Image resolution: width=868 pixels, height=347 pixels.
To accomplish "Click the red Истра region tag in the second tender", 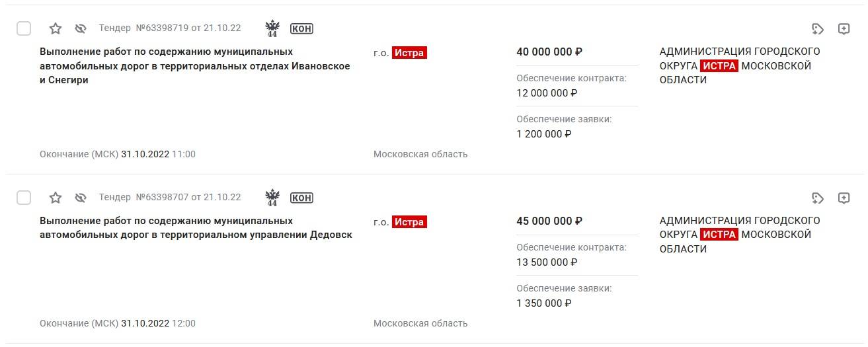I will tap(409, 222).
